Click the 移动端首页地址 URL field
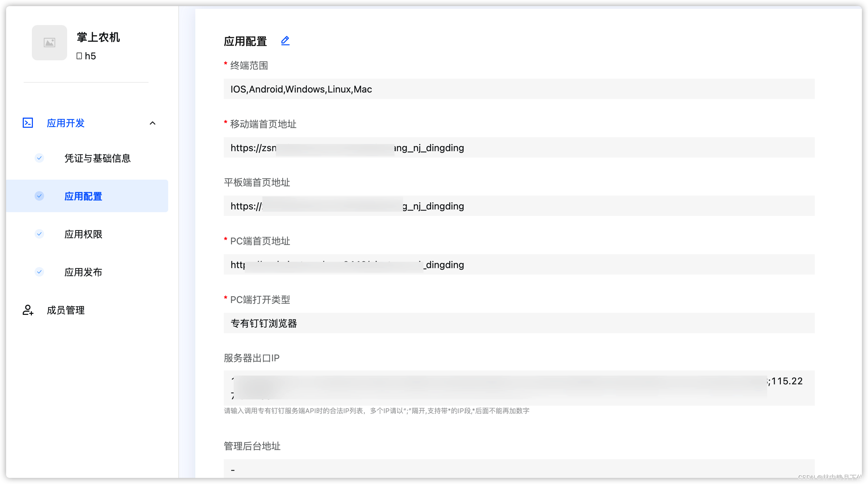Image resolution: width=868 pixels, height=484 pixels. 519,148
